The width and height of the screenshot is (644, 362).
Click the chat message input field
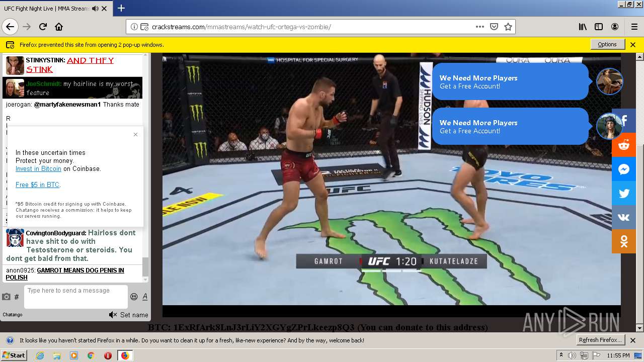pyautogui.click(x=75, y=297)
